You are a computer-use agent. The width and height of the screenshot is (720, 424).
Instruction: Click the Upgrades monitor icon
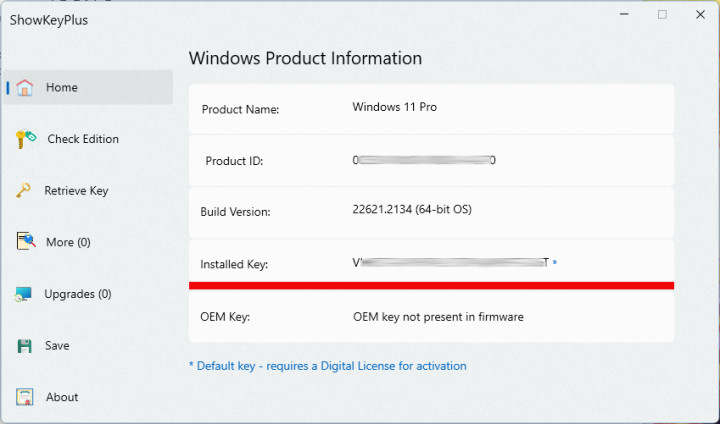click(25, 294)
